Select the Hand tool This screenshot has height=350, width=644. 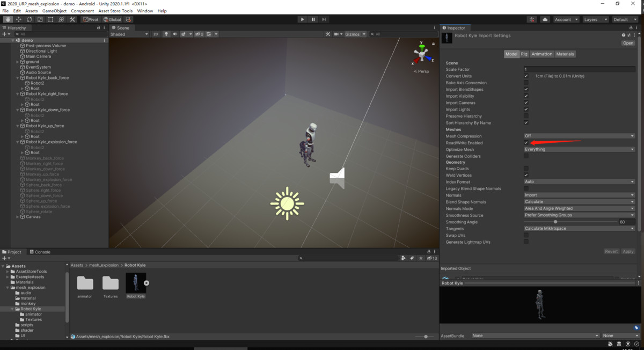coord(8,19)
